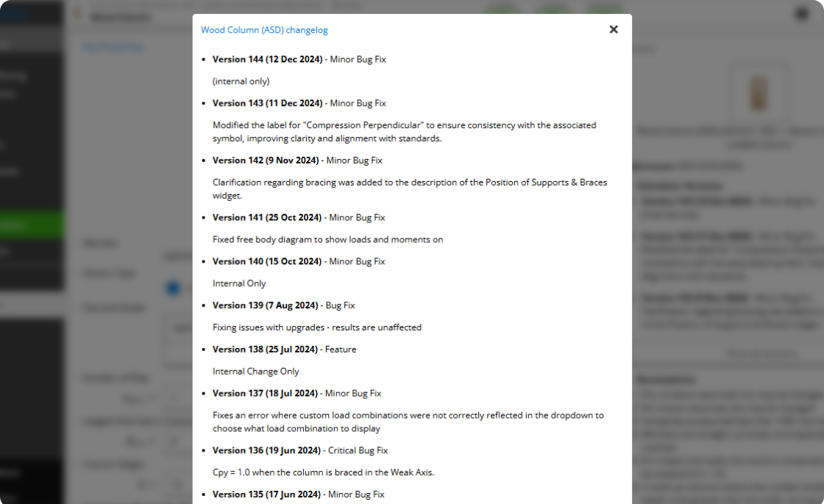Screen dimensions: 824x504
Task: Click the Compression Perpendicular description text
Action: [x=404, y=132]
